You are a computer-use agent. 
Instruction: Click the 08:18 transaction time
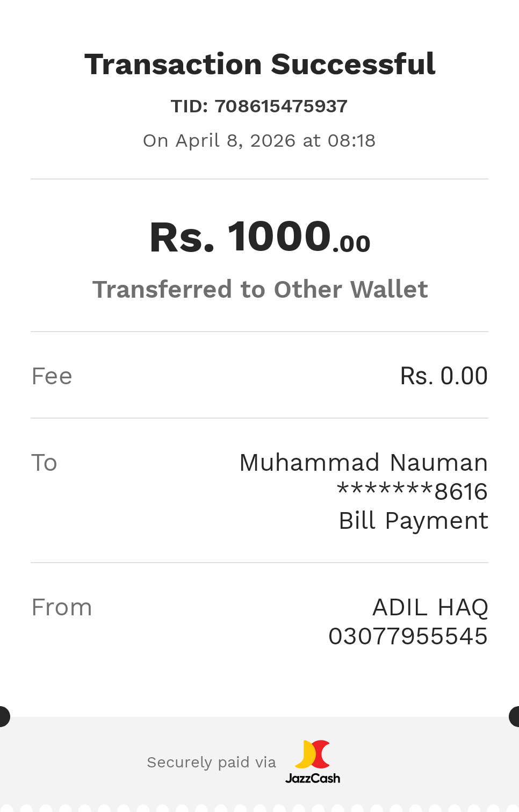coord(351,141)
